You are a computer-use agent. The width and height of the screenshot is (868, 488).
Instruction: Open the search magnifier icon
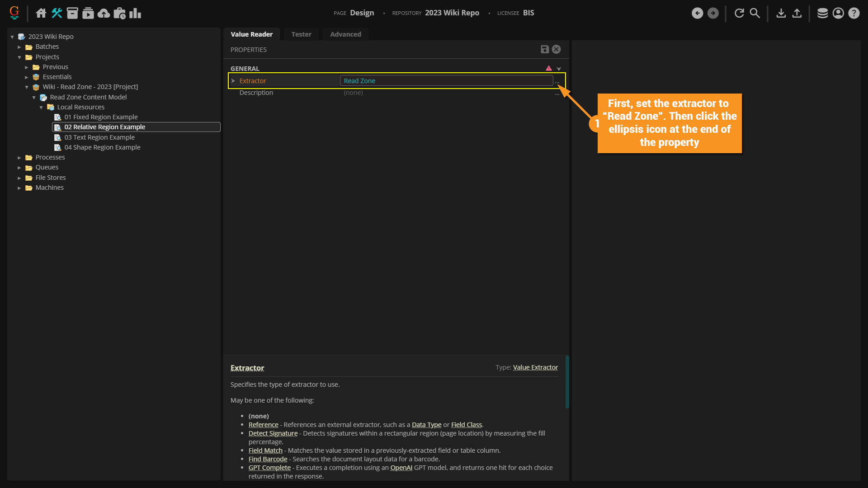click(755, 13)
